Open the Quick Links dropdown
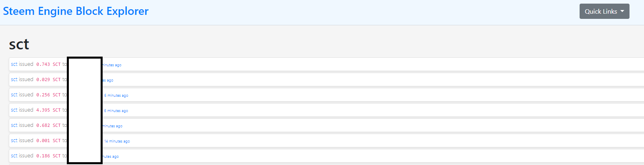Image resolution: width=644 pixels, height=165 pixels. click(604, 11)
